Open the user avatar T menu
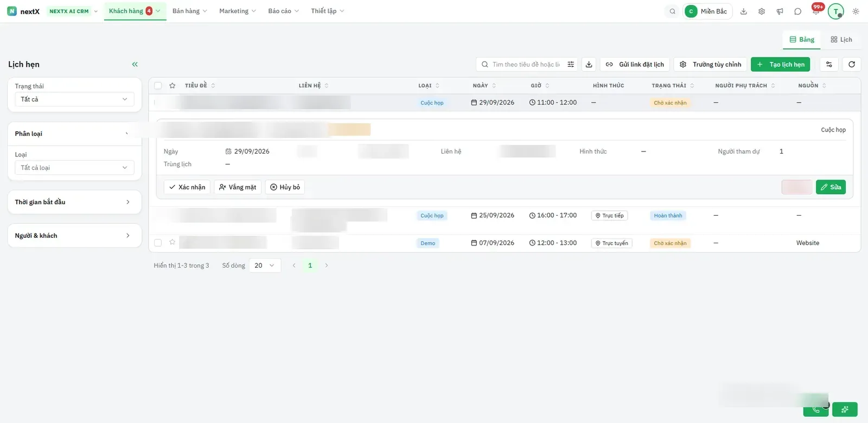The image size is (868, 423). 836,11
